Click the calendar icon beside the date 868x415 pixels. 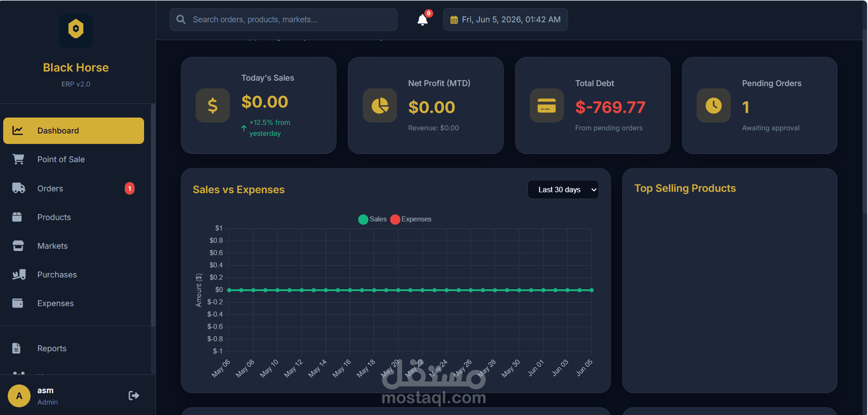coord(454,20)
